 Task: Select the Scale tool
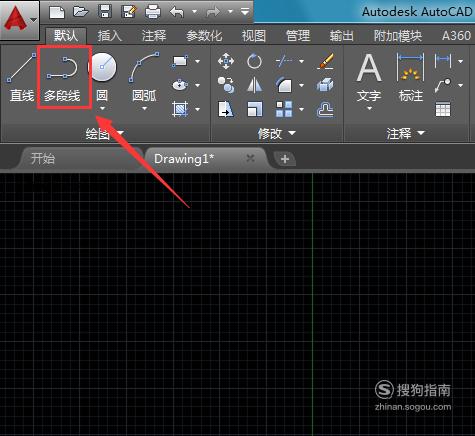[255, 109]
